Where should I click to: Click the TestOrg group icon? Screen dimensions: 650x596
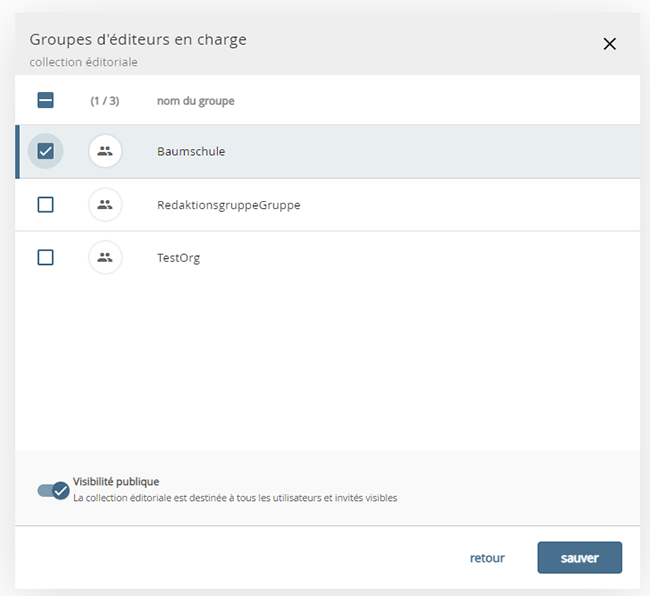click(x=105, y=257)
